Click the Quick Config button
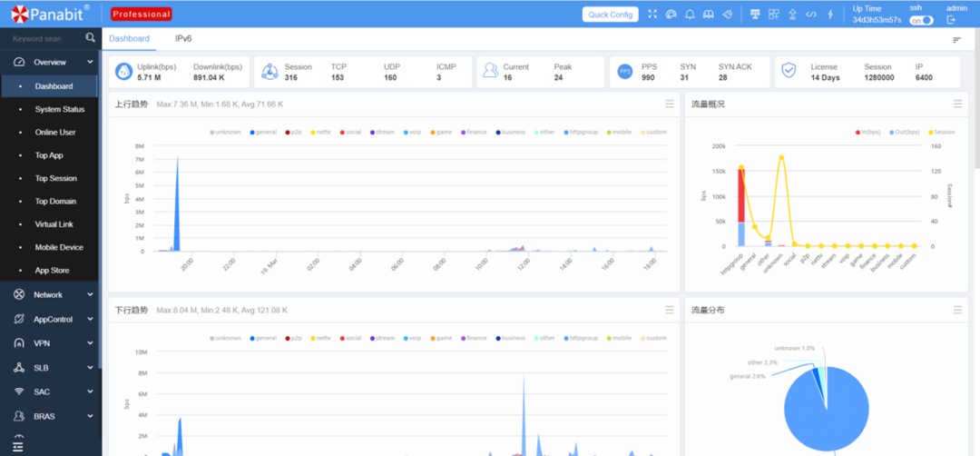This screenshot has height=456, width=980. [x=610, y=15]
